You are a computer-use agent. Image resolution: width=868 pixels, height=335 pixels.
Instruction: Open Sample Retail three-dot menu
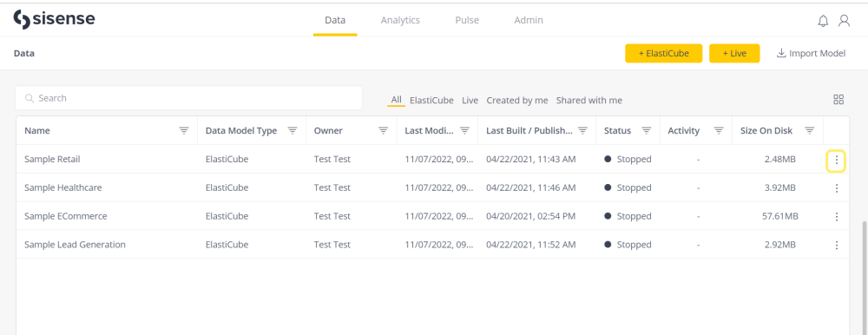[x=837, y=161]
